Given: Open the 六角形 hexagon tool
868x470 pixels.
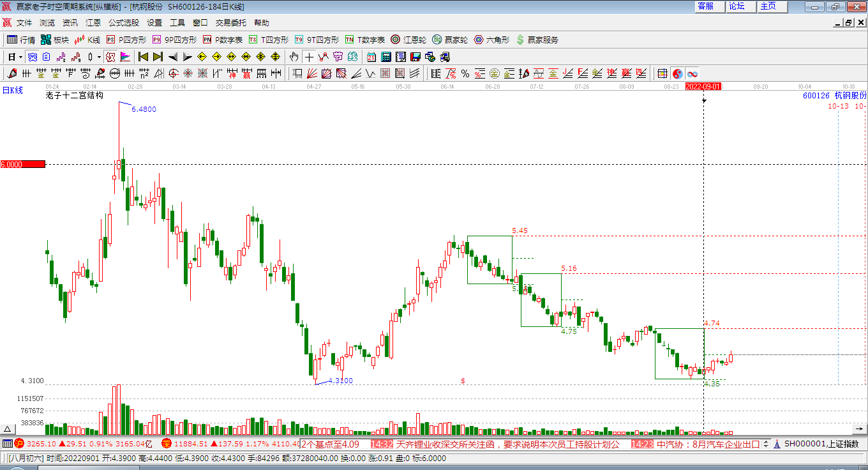Looking at the screenshot, I should (491, 40).
